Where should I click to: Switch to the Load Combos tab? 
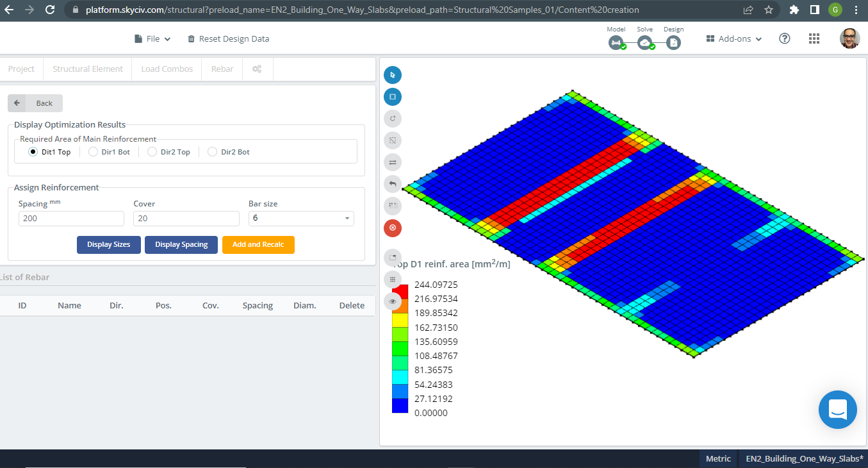pos(166,69)
